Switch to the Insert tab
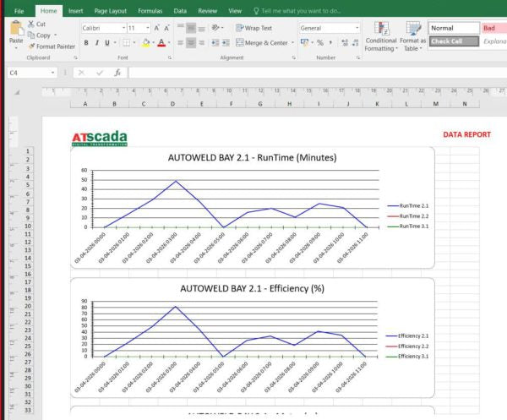507x420 pixels. point(76,11)
